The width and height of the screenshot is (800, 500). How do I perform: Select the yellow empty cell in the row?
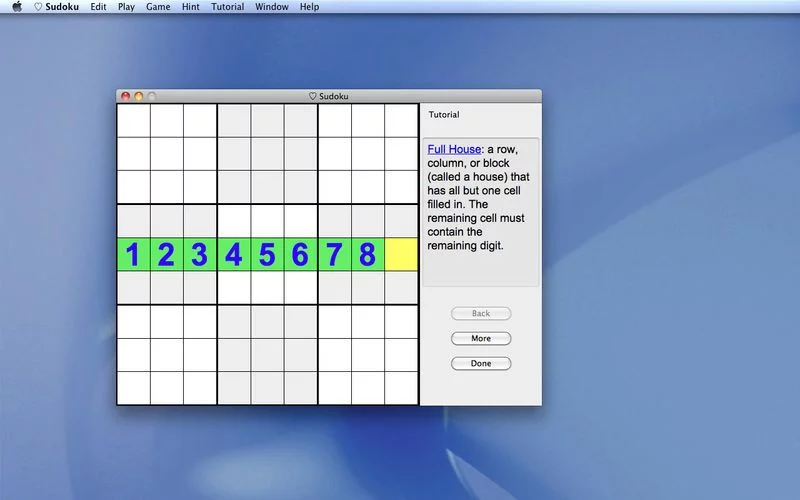402,254
